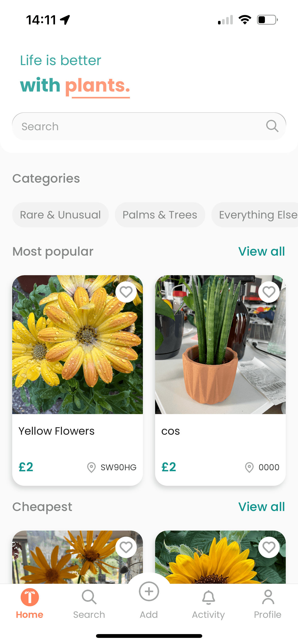Tap the magnifier icon in search bar
298x644 pixels.
click(x=272, y=126)
